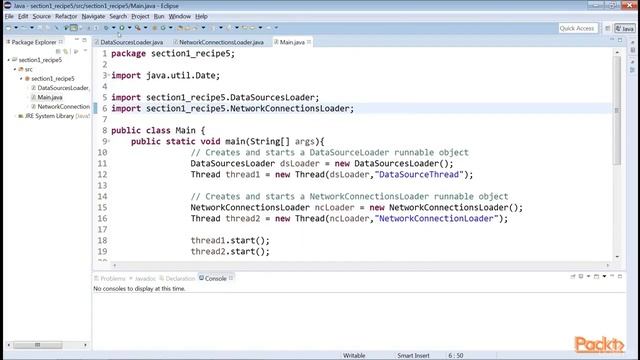
Task: Close the Console view tab
Action: click(231, 278)
